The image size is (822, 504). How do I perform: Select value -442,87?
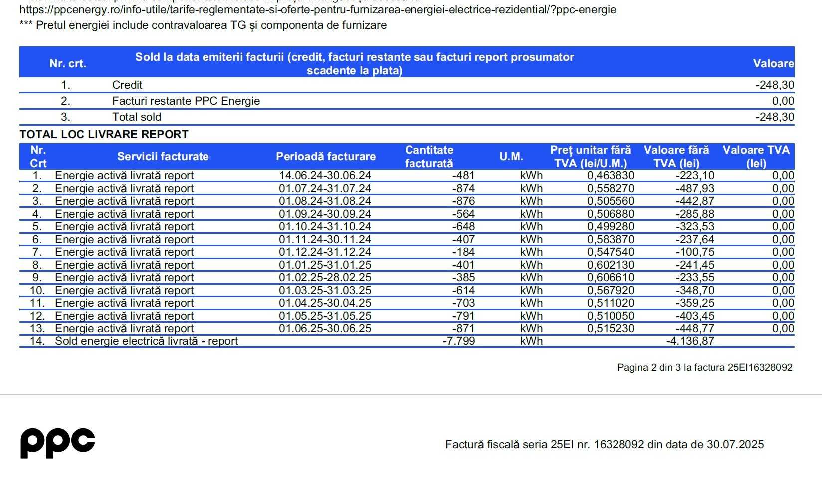tap(695, 201)
